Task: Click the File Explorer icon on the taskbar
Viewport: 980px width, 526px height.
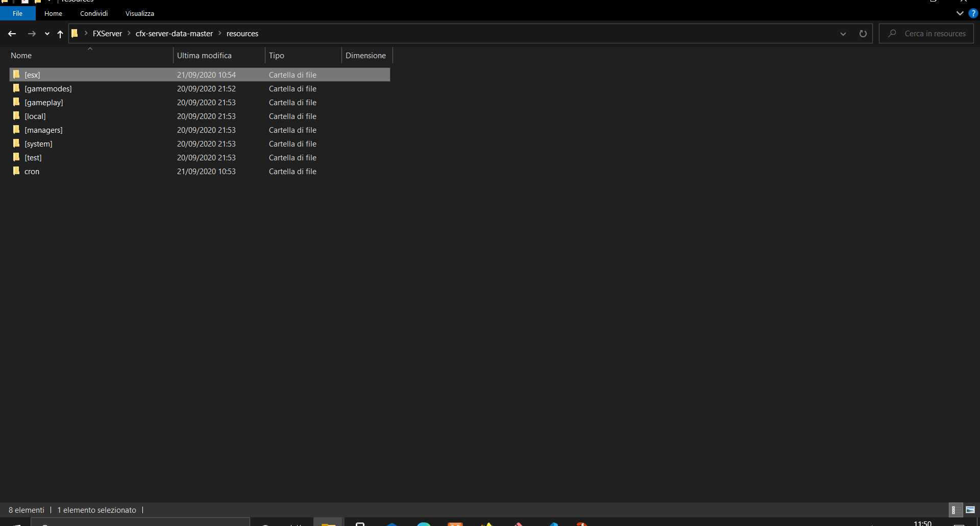Action: 327,523
